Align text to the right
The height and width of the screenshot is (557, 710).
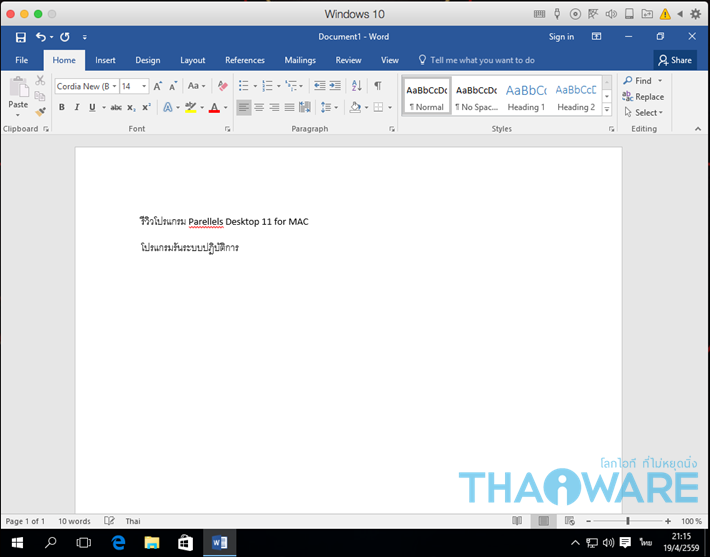pyautogui.click(x=274, y=107)
